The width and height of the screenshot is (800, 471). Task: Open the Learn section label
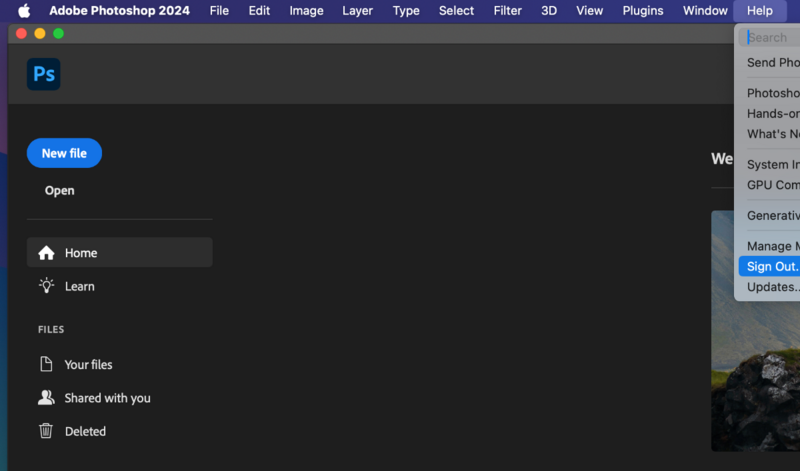[x=80, y=286]
